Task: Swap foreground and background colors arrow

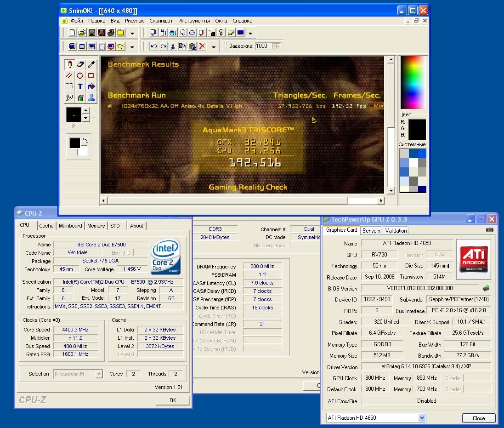Action: [85, 141]
